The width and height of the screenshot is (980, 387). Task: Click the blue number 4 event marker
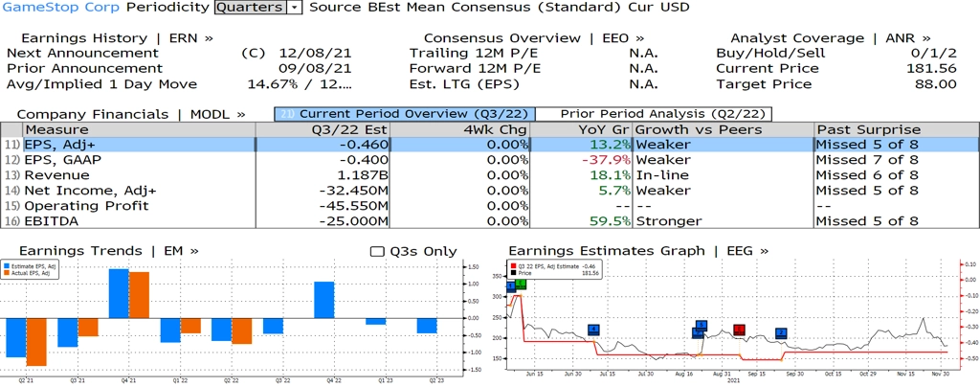point(593,330)
